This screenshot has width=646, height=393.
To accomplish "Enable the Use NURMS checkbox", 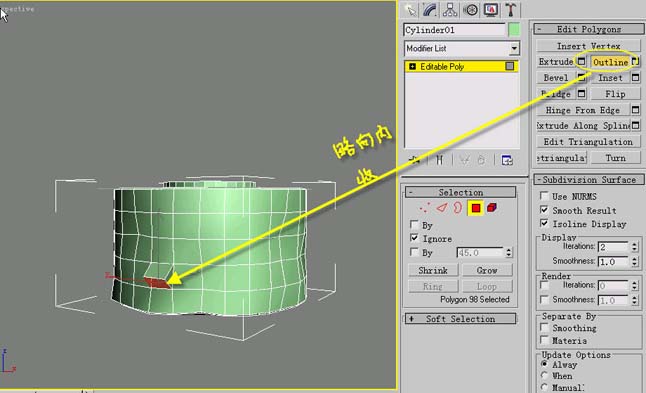I will click(544, 196).
